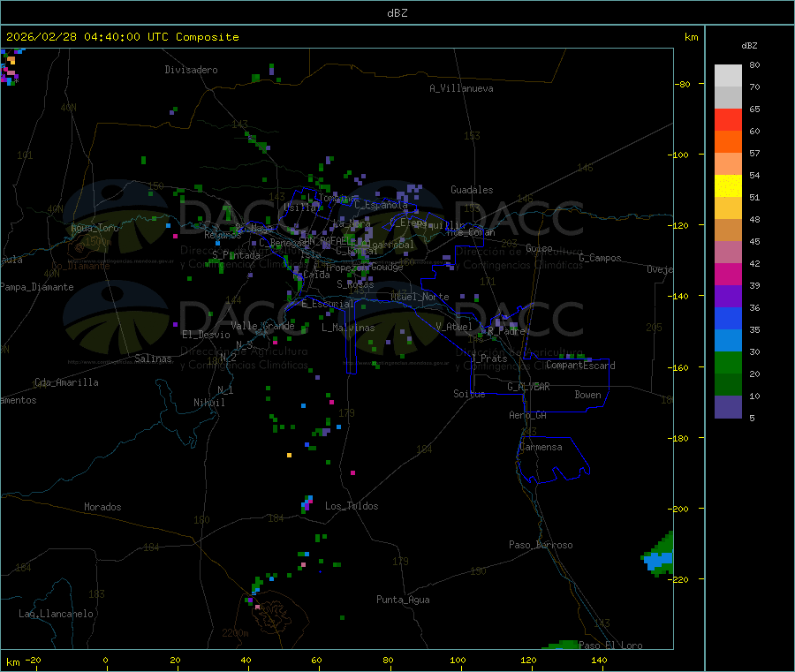The height and width of the screenshot is (672, 795).
Task: Pick the purple 10 dBZ legend swatch
Action: tap(728, 407)
